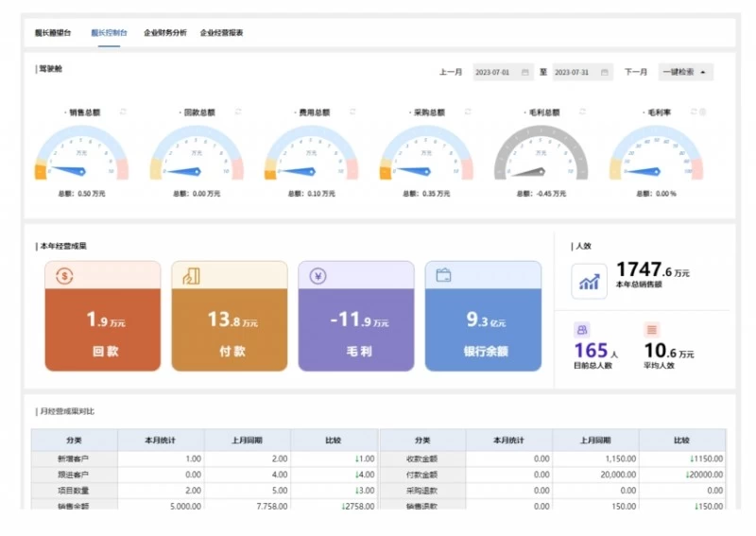Refresh the 销售总额 gauge
This screenshot has height=536, width=756.
[x=122, y=112]
